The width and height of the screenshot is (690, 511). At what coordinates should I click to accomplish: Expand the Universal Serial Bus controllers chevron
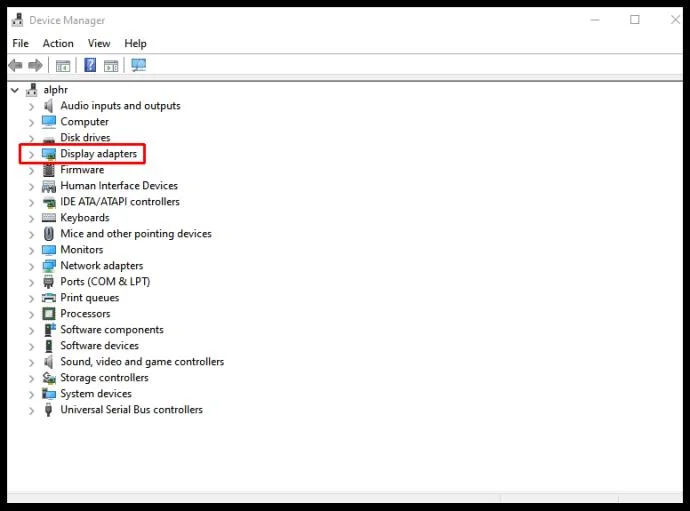point(31,411)
